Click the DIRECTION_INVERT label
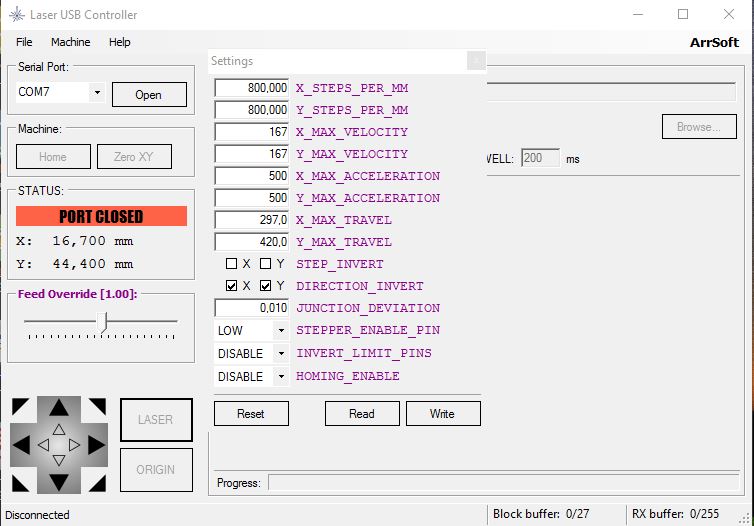754x526 pixels. [x=360, y=286]
